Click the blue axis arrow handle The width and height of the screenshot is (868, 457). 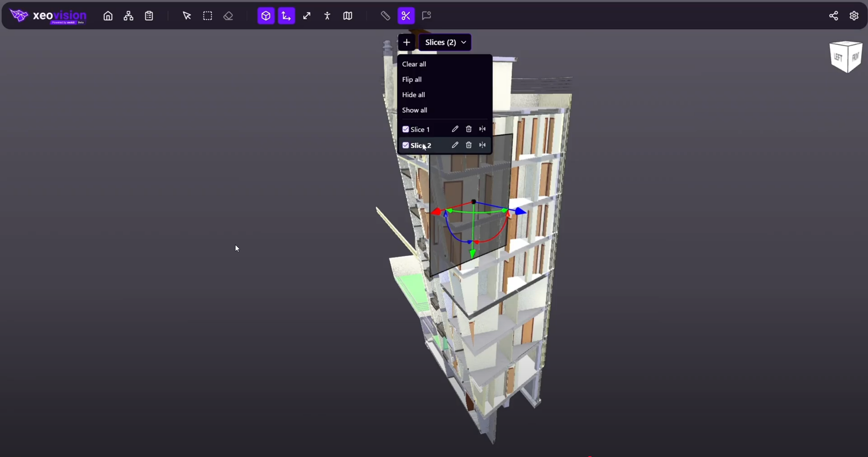click(x=521, y=212)
